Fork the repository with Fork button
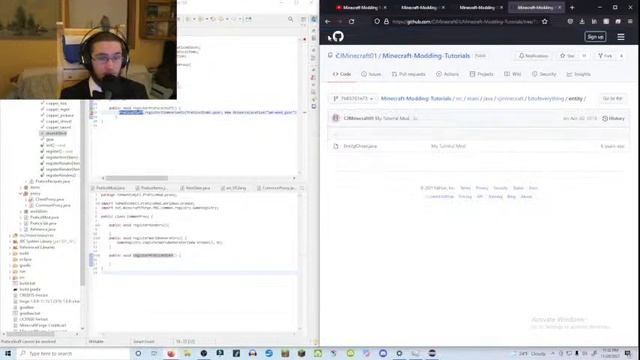Image resolution: width=640 pixels, height=360 pixels. 605,56
